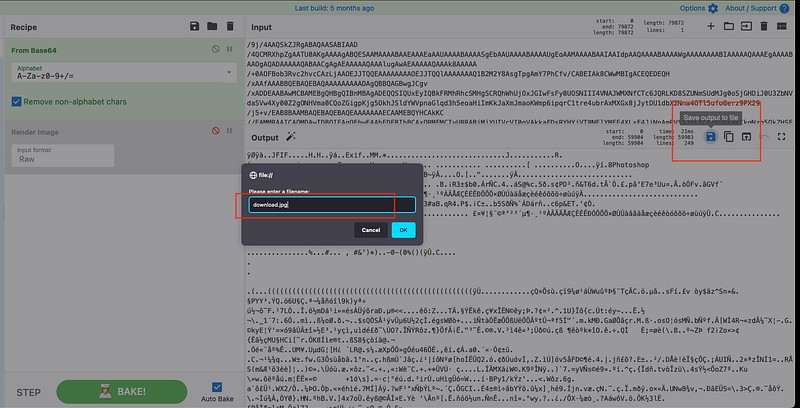Clear input and output with trash icon
The image size is (800, 408).
click(764, 27)
